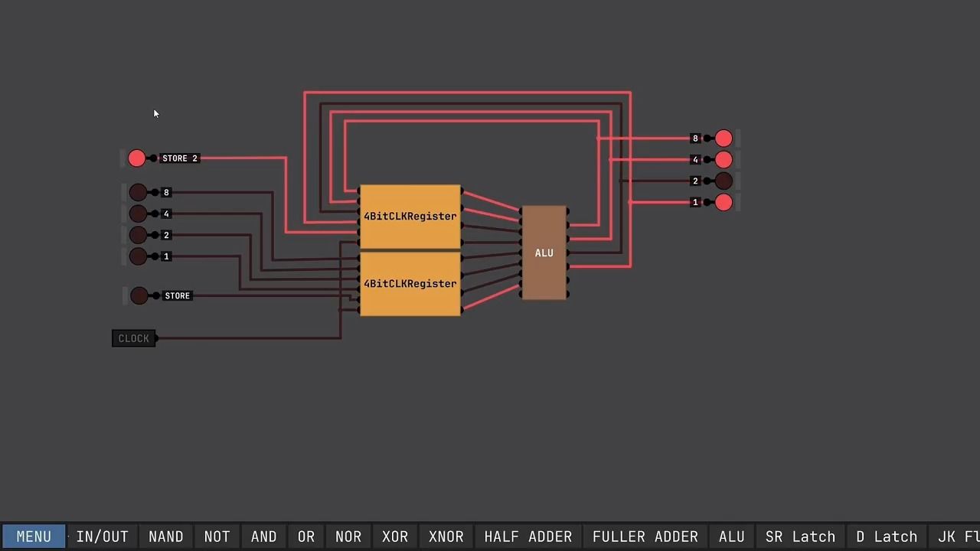The height and width of the screenshot is (551, 980).
Task: Click the CLOCK component
Action: tap(134, 338)
